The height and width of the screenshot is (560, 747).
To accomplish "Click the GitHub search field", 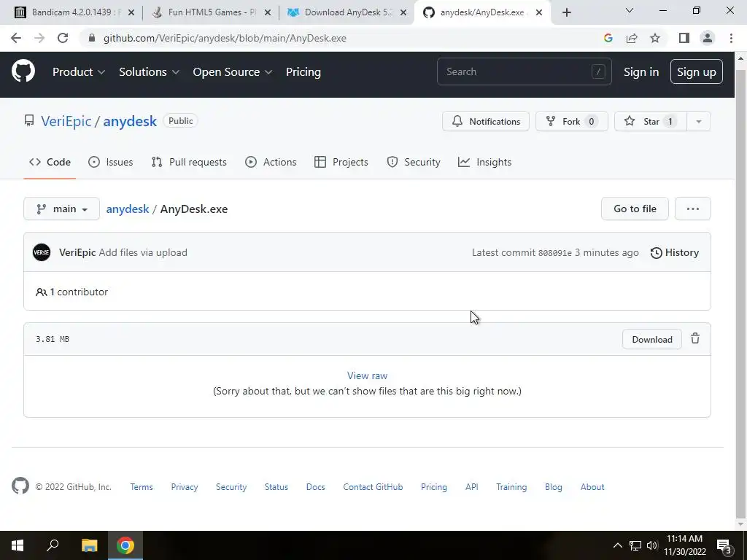I will click(524, 71).
